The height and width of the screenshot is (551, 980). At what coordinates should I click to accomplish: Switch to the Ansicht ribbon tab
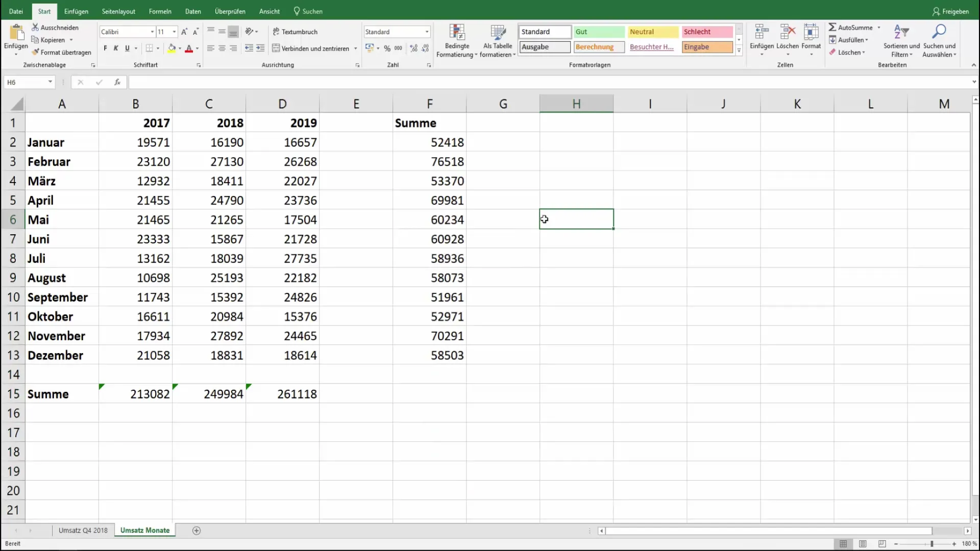click(269, 11)
